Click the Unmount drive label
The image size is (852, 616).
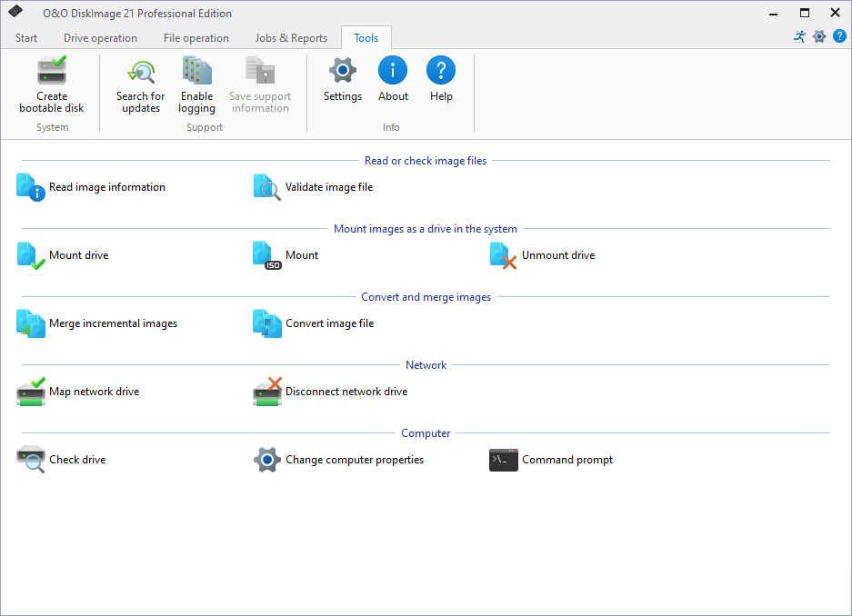click(x=558, y=255)
